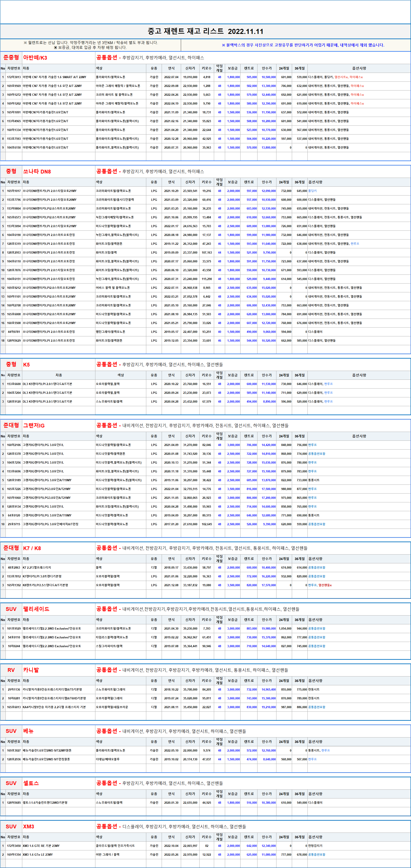Select plate number cell '153호7796'
Screen dimensions: 411x868
pyautogui.click(x=14, y=200)
